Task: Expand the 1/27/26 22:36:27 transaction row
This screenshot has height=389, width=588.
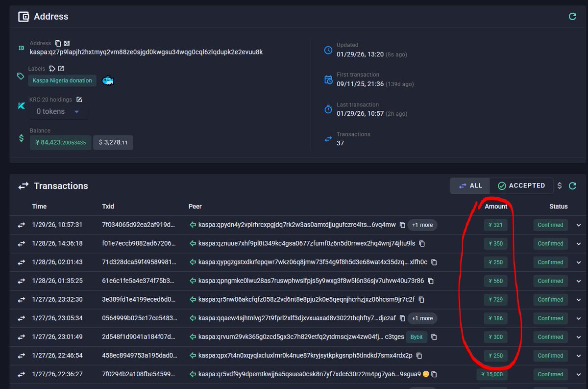Action: [x=579, y=374]
